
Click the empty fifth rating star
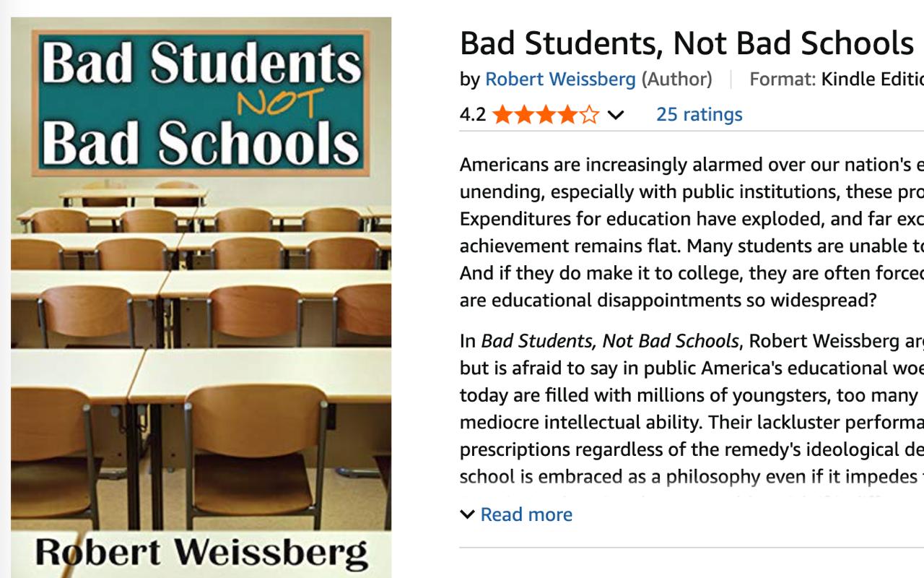(x=589, y=115)
